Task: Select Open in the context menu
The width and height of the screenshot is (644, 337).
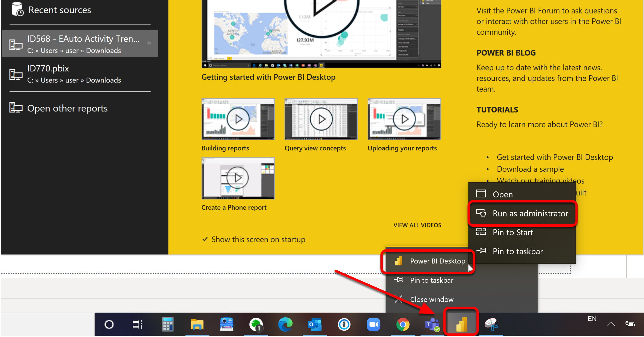Action: point(522,194)
